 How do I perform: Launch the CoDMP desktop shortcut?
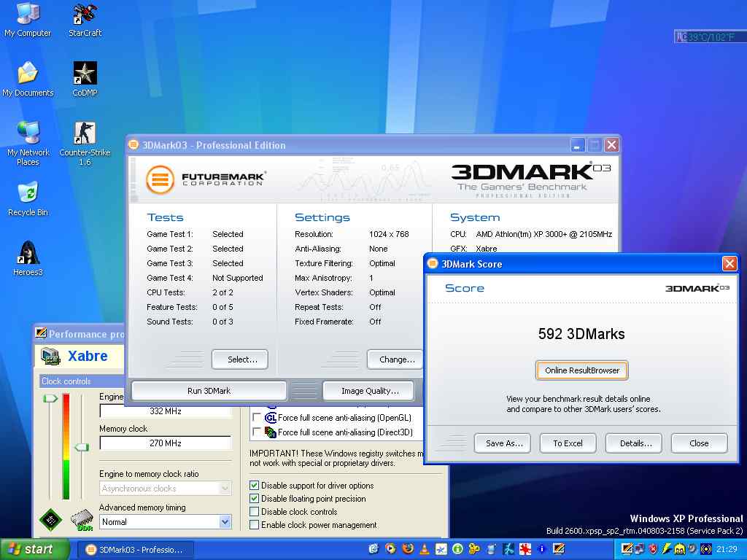[85, 79]
